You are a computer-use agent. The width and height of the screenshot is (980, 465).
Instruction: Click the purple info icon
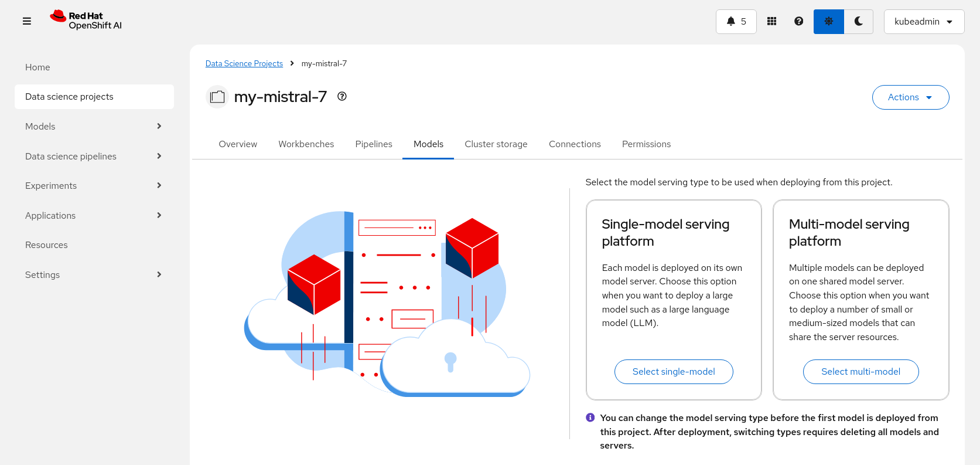tap(590, 418)
